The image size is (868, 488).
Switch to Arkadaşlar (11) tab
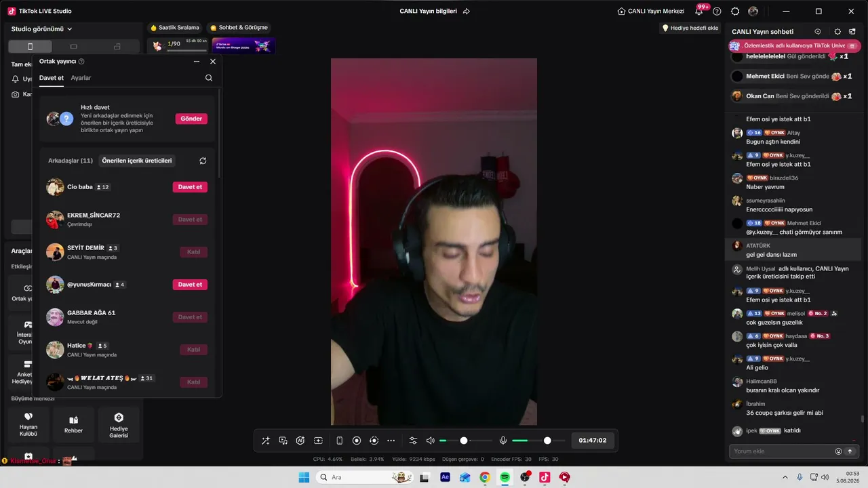(x=71, y=161)
